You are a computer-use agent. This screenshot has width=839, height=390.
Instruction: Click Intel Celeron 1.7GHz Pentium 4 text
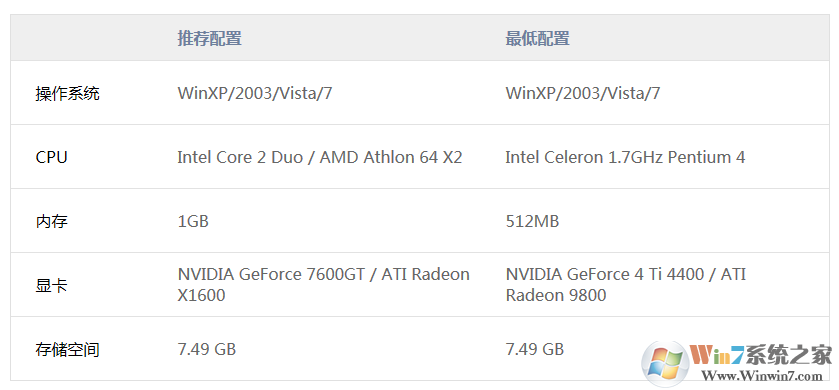pos(625,157)
